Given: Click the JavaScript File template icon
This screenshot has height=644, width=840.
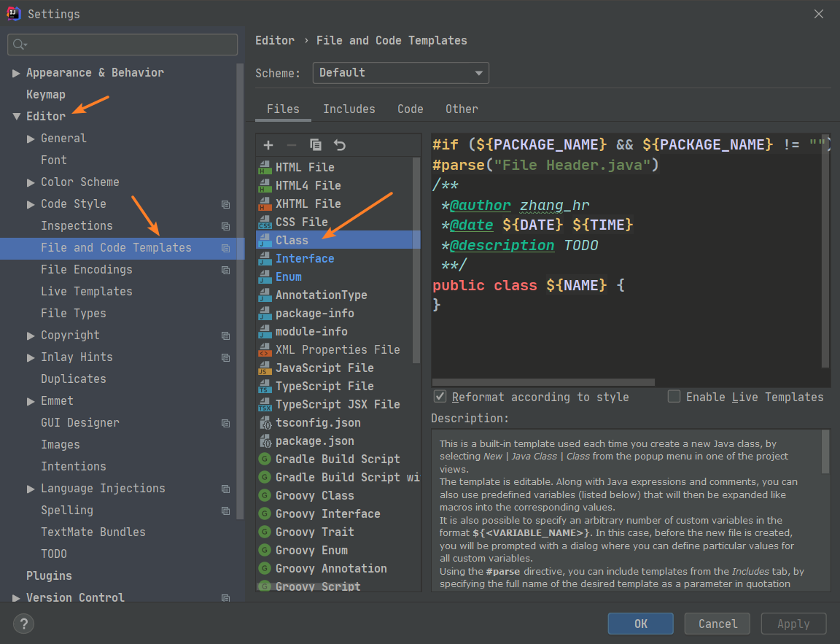Looking at the screenshot, I should click(x=265, y=368).
